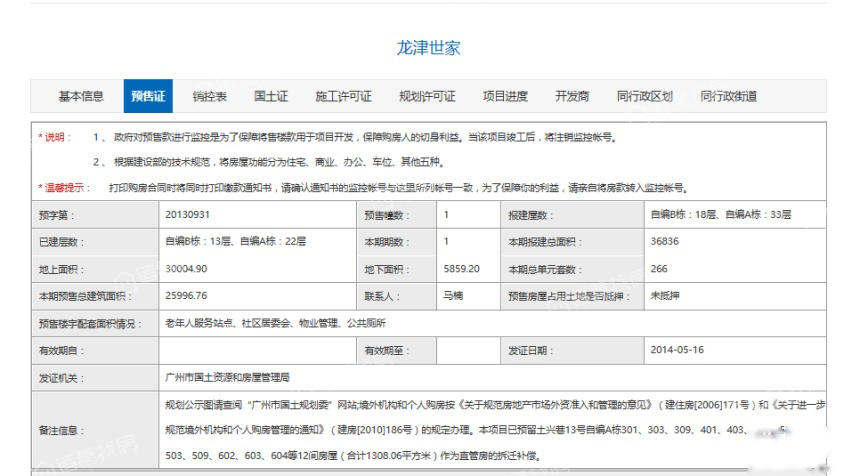Click the 预售幢数 label
The height and width of the screenshot is (476, 860).
[387, 216]
